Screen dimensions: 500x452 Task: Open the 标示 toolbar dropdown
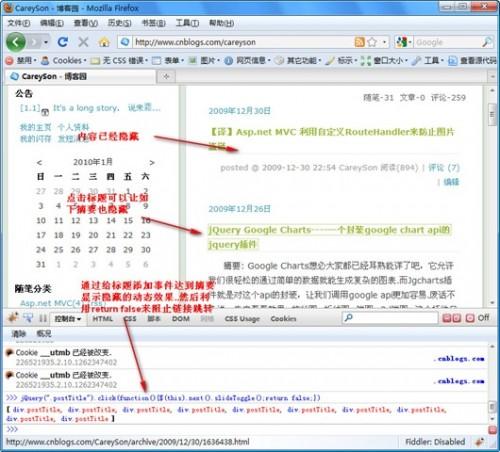[x=341, y=61]
